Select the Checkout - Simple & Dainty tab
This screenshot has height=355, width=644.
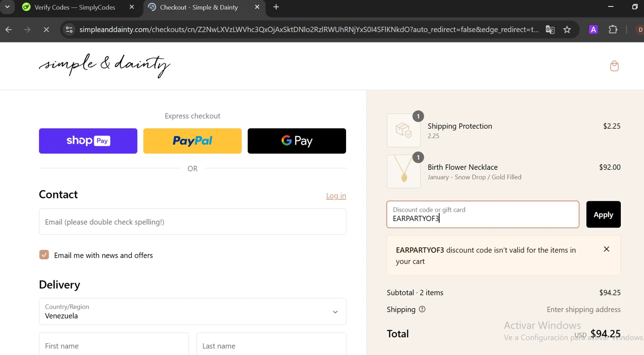coord(199,7)
